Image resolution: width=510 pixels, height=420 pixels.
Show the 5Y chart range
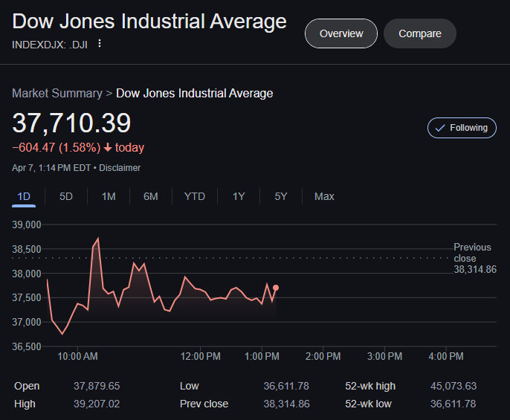(281, 196)
